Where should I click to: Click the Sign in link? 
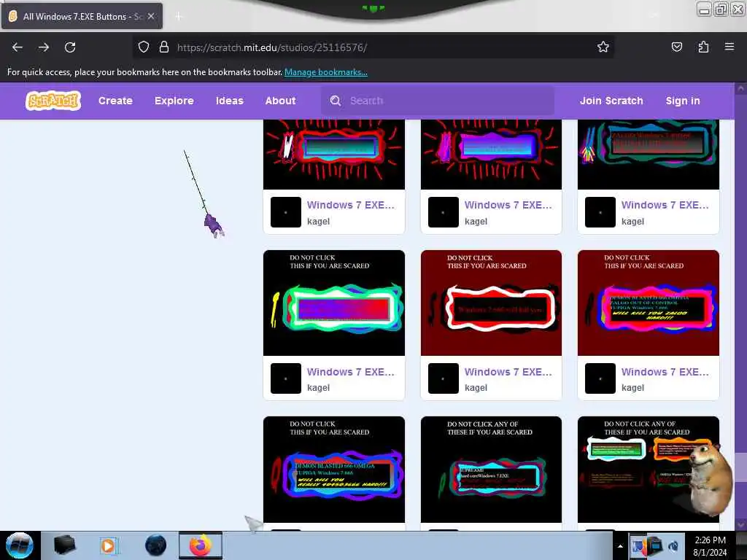(x=683, y=101)
